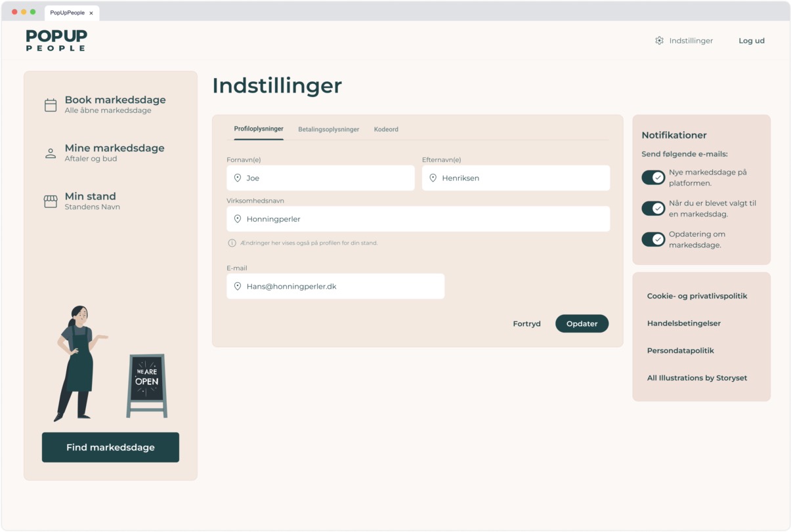Image resolution: width=791 pixels, height=532 pixels.
Task: Select the Profiloplysninger tab
Action: click(x=259, y=129)
